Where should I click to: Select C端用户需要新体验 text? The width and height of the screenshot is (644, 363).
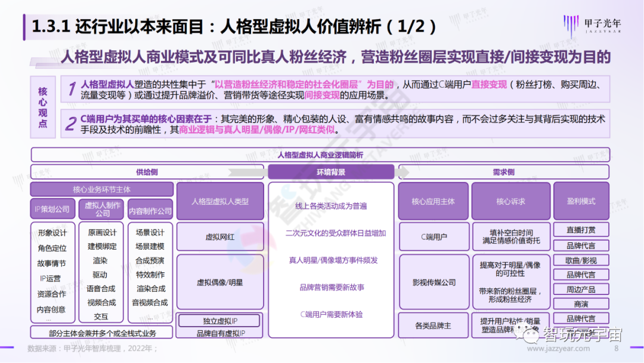[332, 315]
